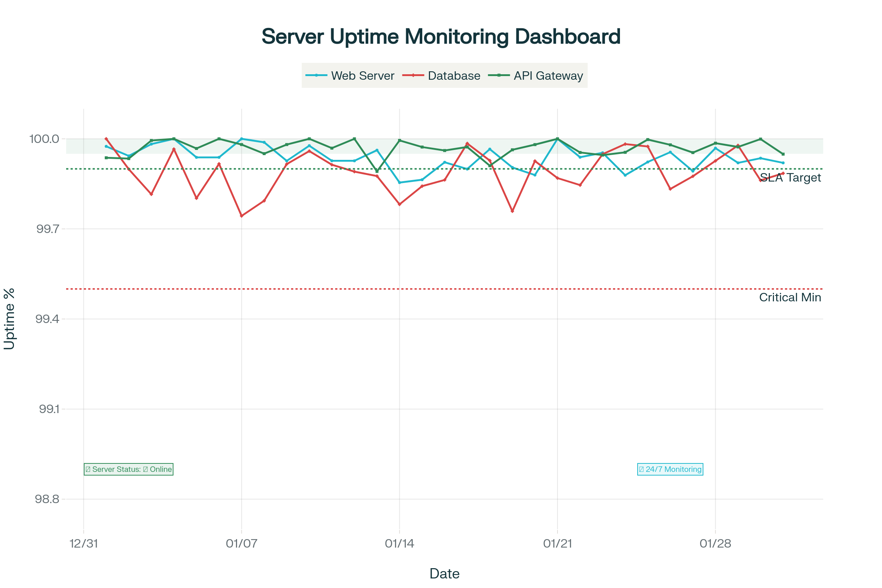Toggle the Web Server legend entry

click(362, 76)
